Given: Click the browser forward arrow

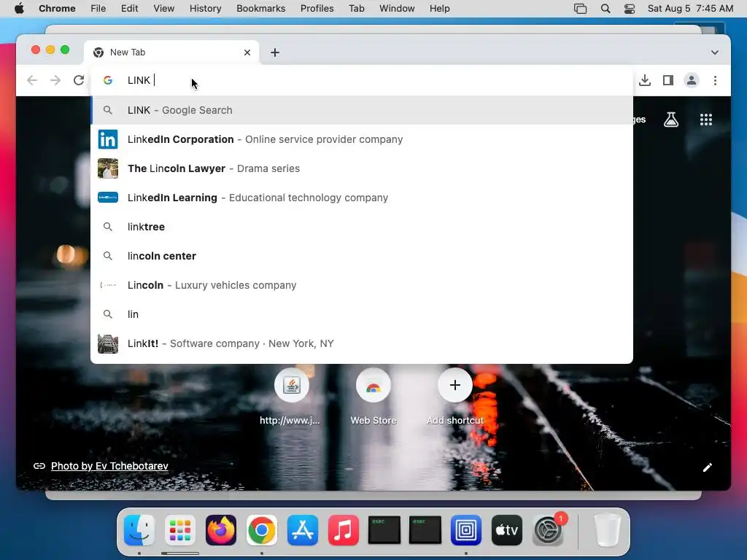Looking at the screenshot, I should click(55, 80).
